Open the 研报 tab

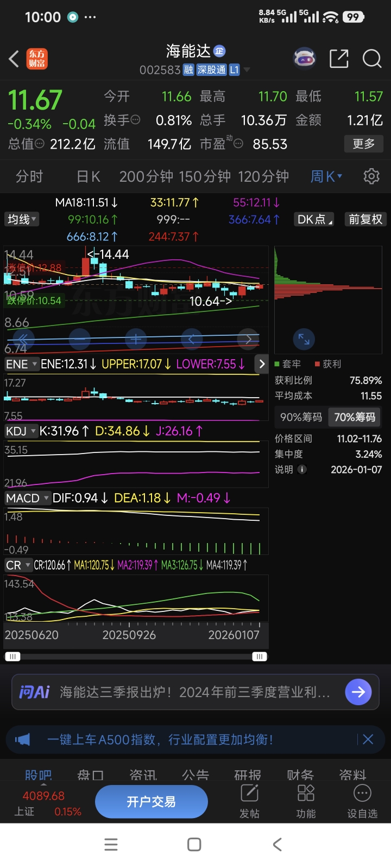[x=248, y=774]
